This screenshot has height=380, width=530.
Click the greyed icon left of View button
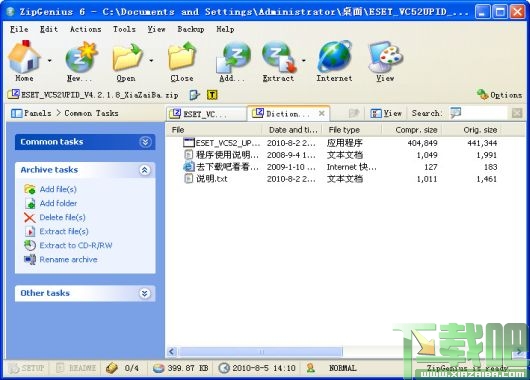point(354,113)
